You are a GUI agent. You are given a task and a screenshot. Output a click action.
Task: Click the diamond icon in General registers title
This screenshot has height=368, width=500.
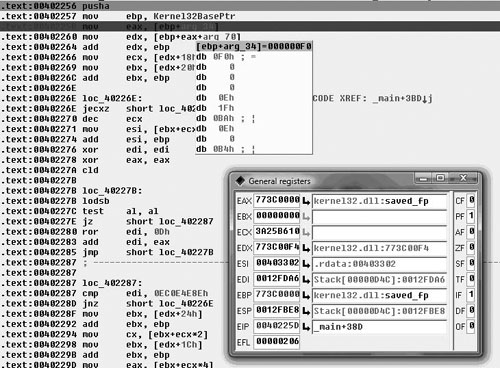pos(240,181)
